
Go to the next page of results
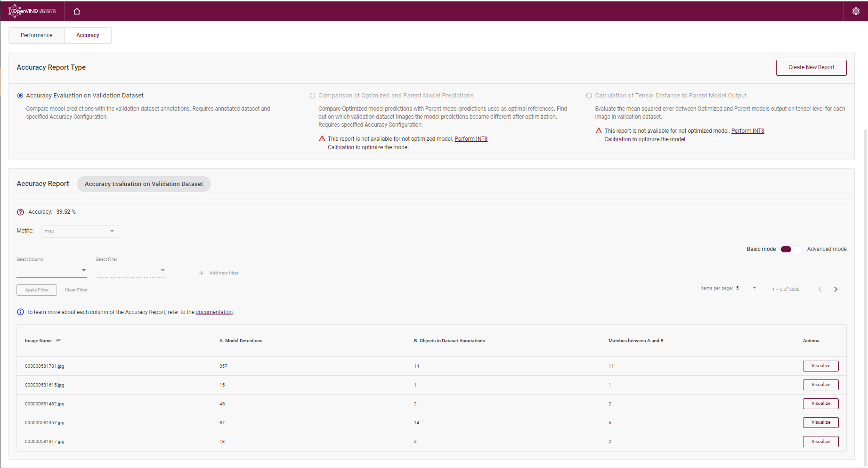coord(836,289)
